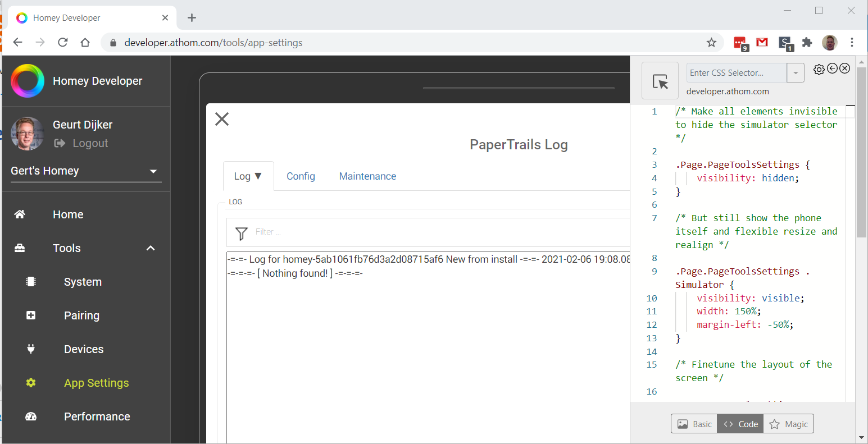This screenshot has height=444, width=868.
Task: Reload the current page
Action: click(x=63, y=43)
